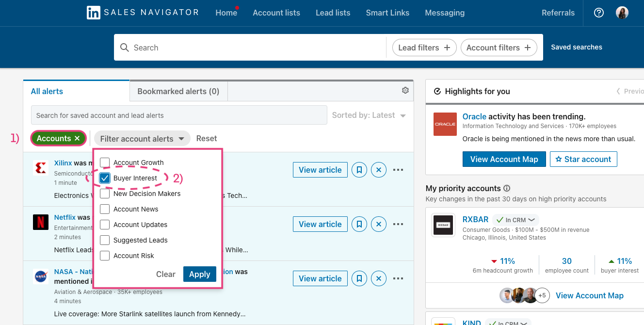
Task: Click the search magnifier icon
Action: click(x=125, y=48)
